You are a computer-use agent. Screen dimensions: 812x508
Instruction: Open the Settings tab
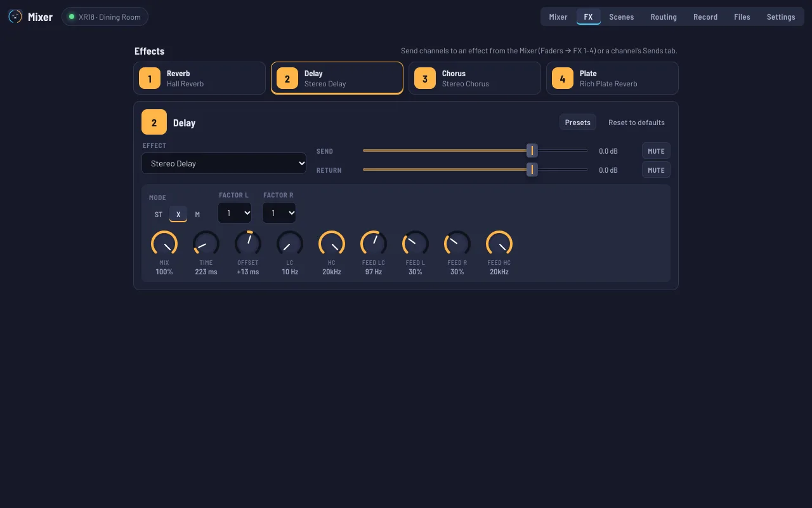coord(781,17)
